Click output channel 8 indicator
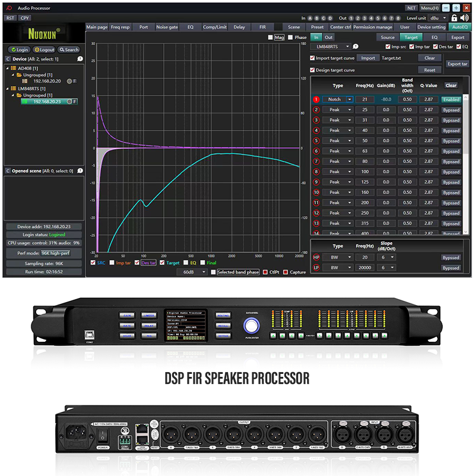Screen dimensions: 475x476 click(398, 18)
